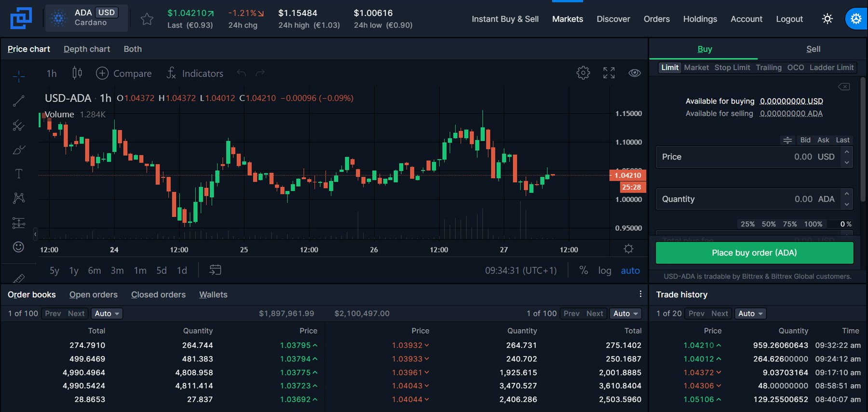Open left order book Auto dropdown
Image resolution: width=868 pixels, height=412 pixels.
[107, 314]
